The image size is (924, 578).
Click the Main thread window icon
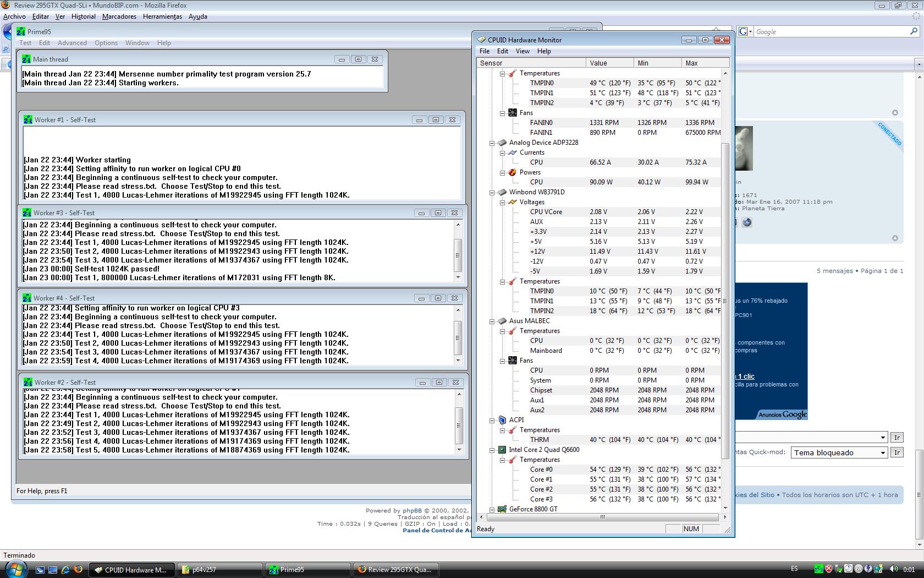(x=26, y=59)
